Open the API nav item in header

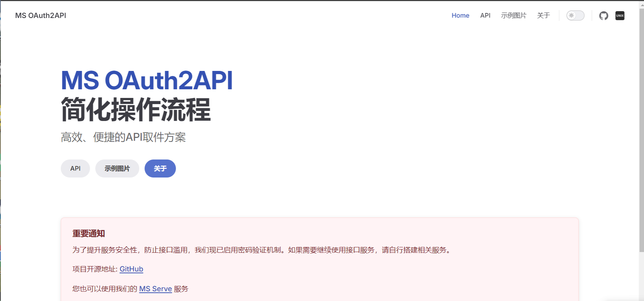click(485, 15)
